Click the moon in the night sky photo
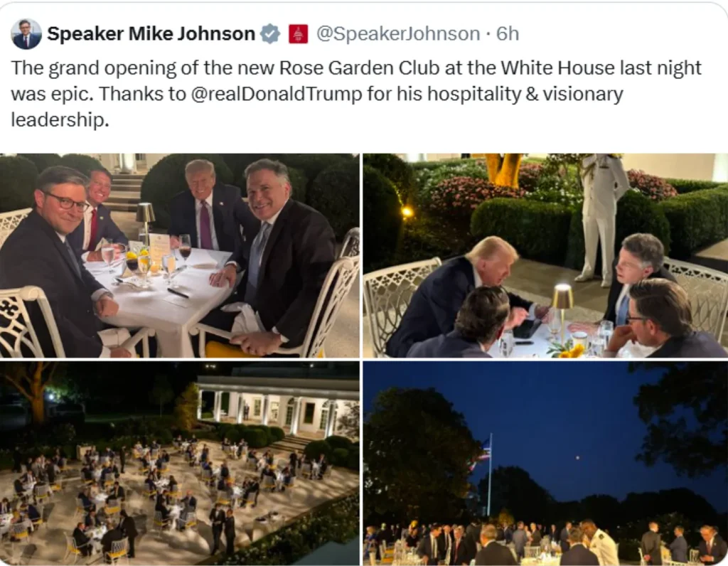The height and width of the screenshot is (566, 728). pyautogui.click(x=577, y=459)
